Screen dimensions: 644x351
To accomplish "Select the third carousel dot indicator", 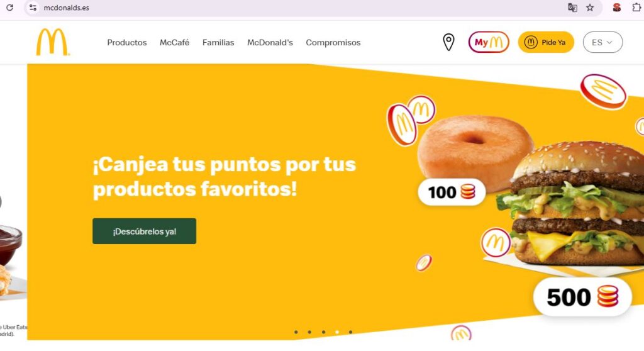I will coord(324,332).
